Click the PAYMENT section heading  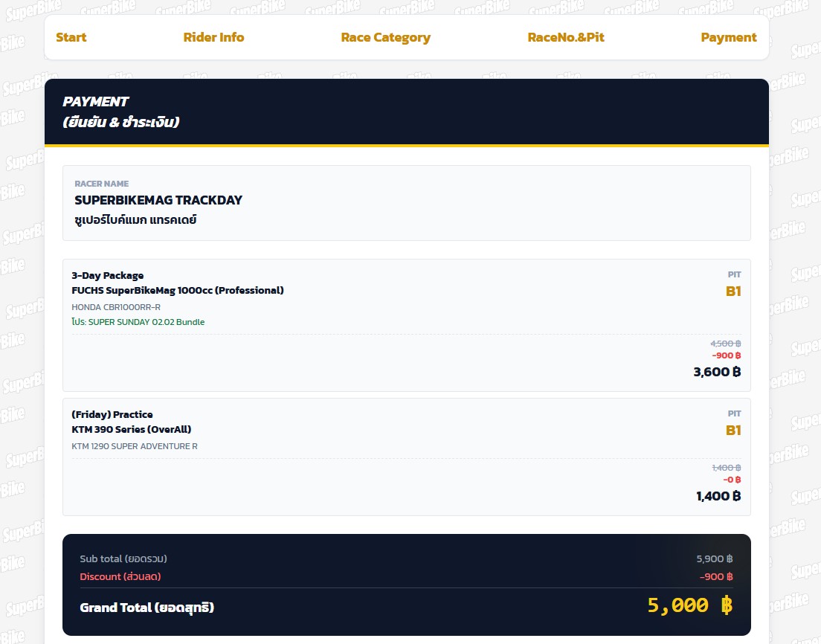pos(96,102)
